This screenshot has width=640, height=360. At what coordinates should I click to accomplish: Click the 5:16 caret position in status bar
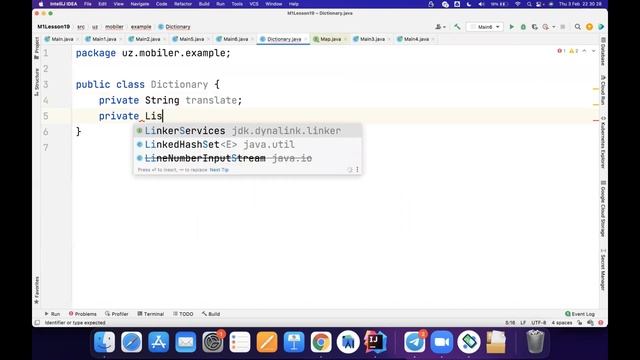[x=510, y=323]
